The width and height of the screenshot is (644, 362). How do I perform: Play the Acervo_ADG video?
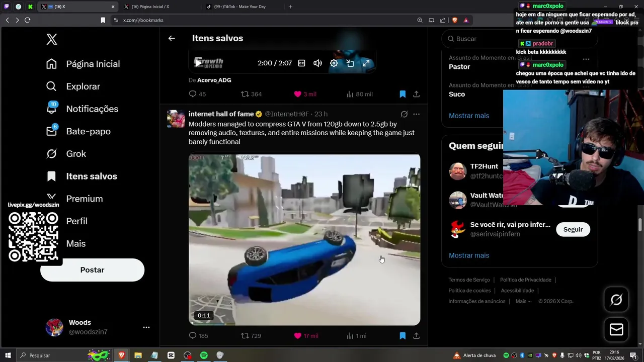point(198,63)
